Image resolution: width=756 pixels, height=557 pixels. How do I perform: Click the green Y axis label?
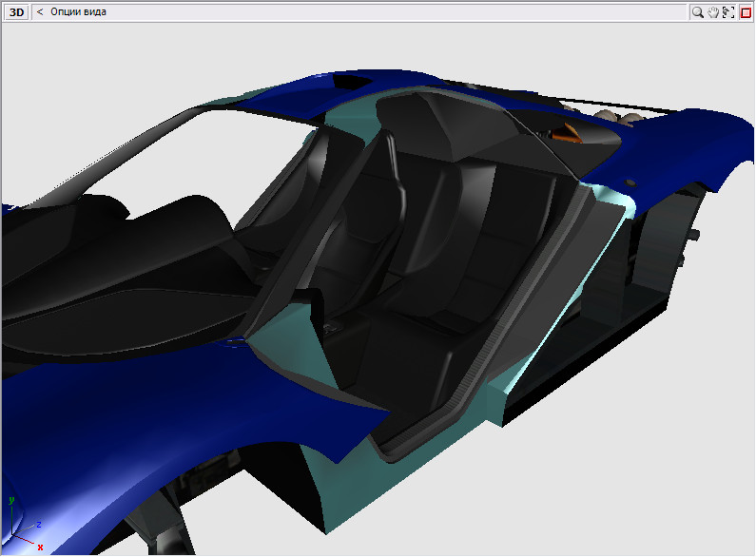click(10, 499)
